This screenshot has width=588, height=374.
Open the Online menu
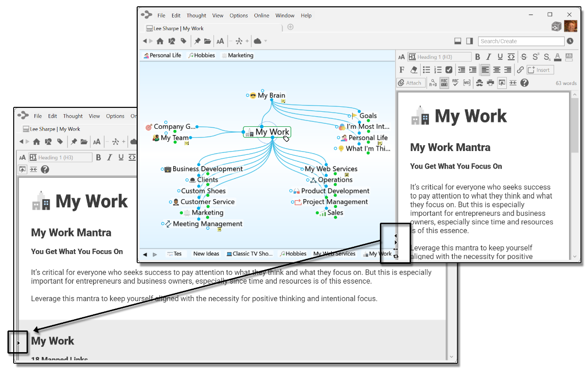(x=261, y=16)
